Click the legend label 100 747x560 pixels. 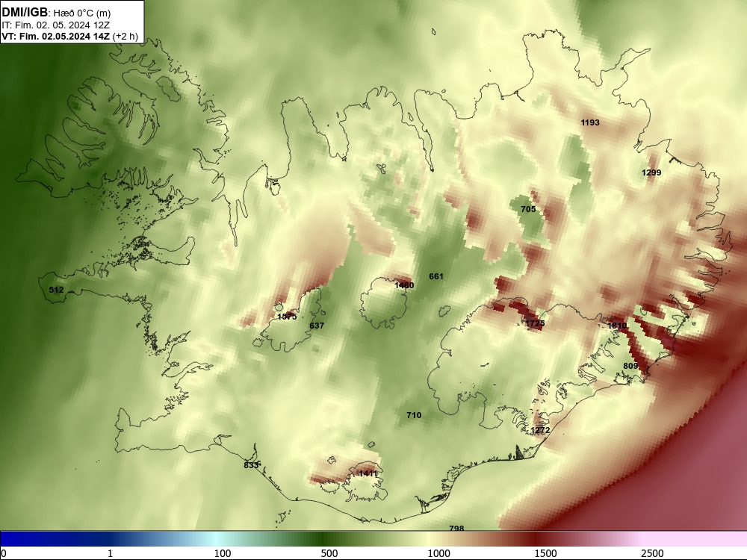coord(223,553)
